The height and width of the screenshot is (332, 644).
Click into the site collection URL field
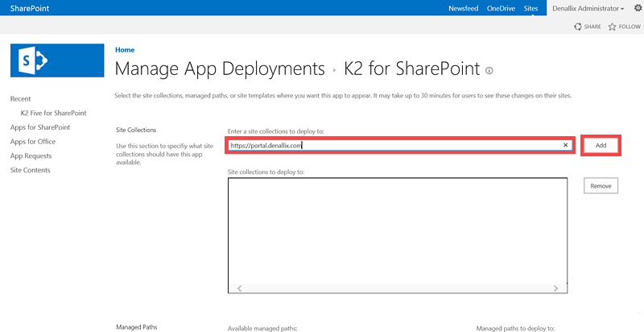[394, 145]
